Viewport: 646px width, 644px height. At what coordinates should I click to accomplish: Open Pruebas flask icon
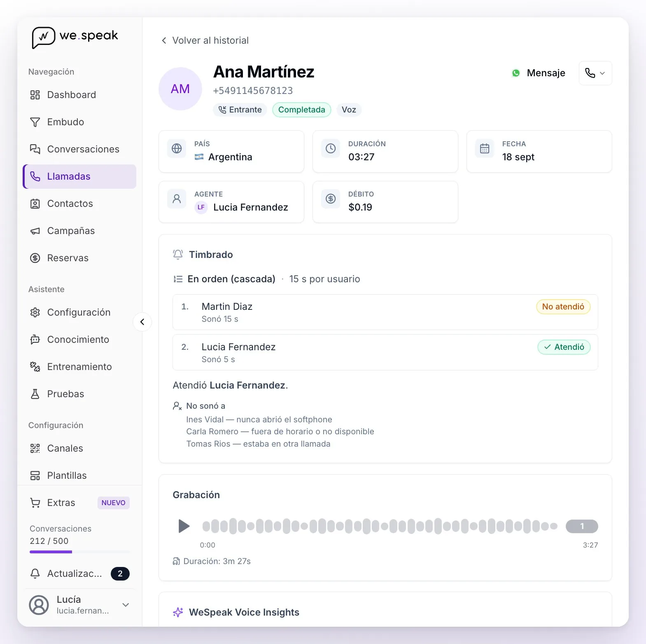[x=35, y=394]
